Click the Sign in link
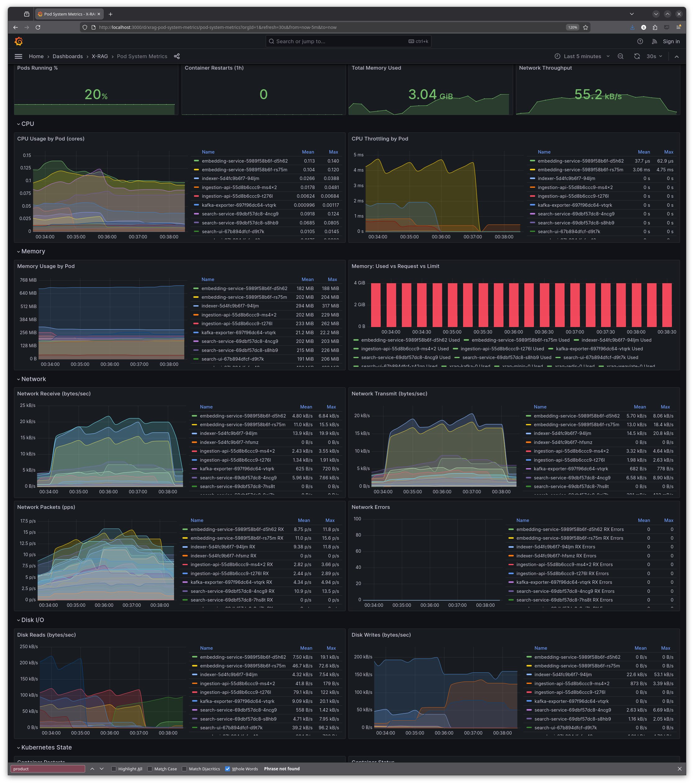 (671, 41)
